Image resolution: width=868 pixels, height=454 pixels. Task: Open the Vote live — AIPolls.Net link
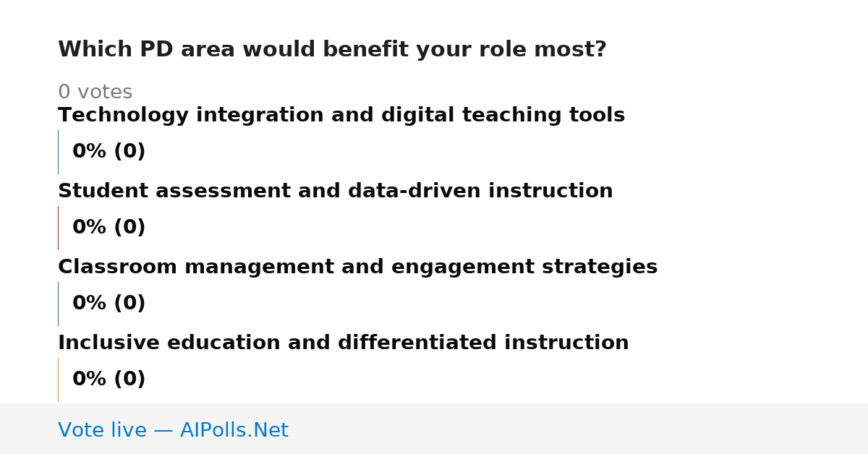(x=174, y=430)
